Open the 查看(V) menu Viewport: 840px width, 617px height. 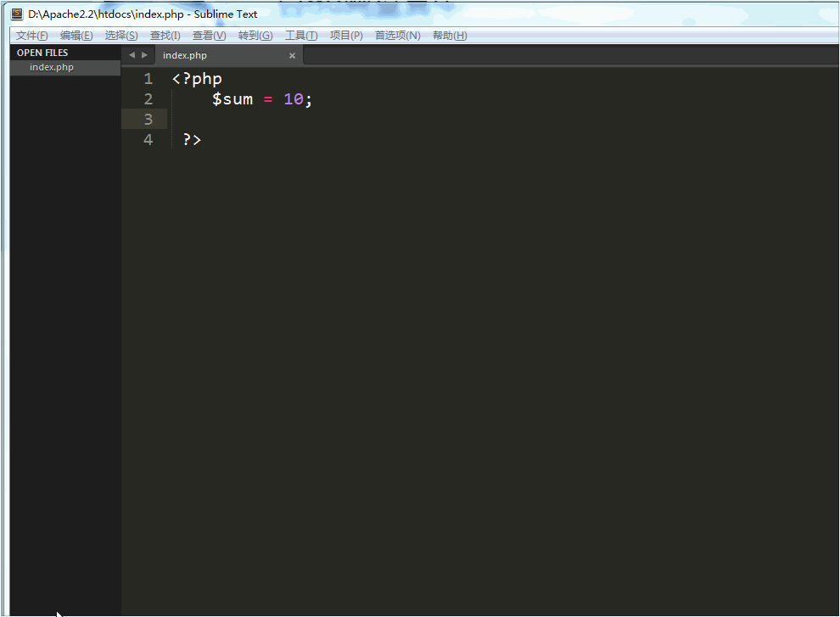coord(209,36)
